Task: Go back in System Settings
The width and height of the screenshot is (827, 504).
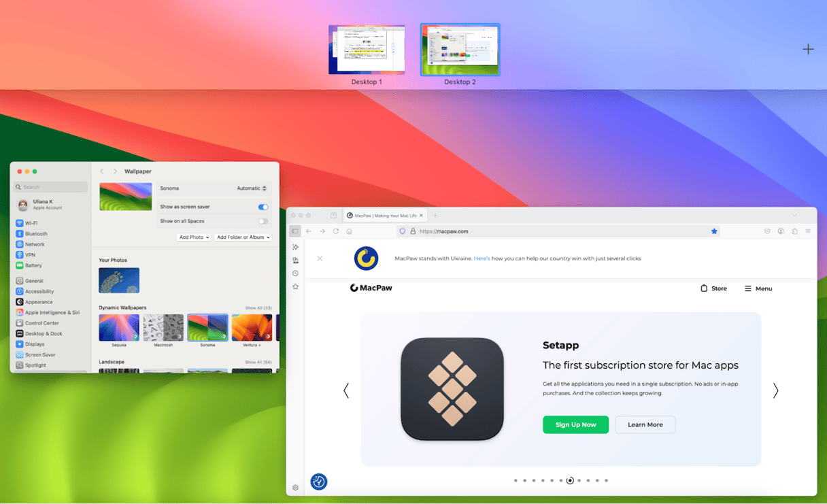Action: pos(102,171)
